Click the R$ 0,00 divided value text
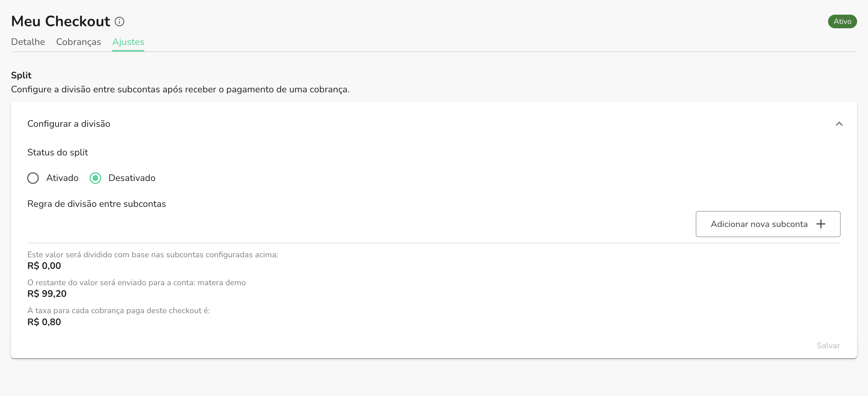 click(44, 265)
